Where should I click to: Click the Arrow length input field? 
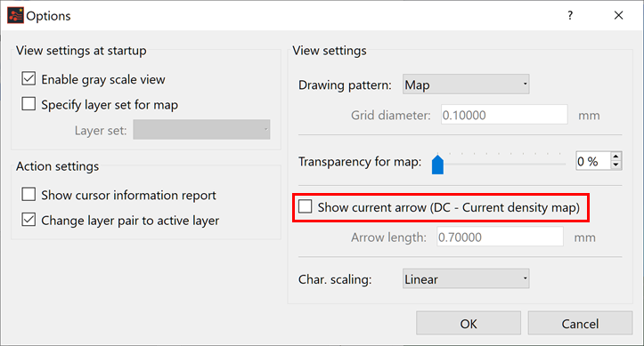point(500,237)
